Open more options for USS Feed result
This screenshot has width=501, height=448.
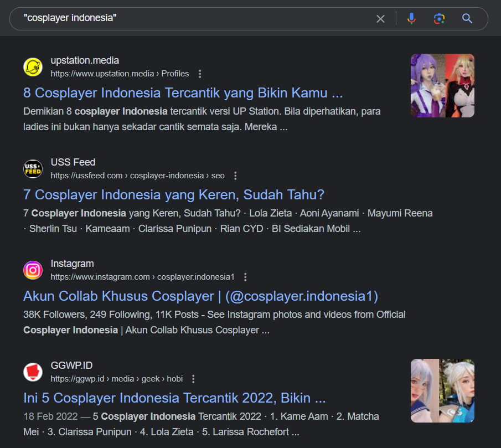pos(235,176)
